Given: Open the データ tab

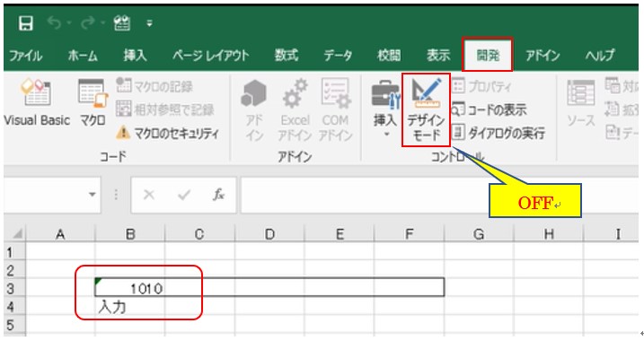Looking at the screenshot, I should 338,56.
